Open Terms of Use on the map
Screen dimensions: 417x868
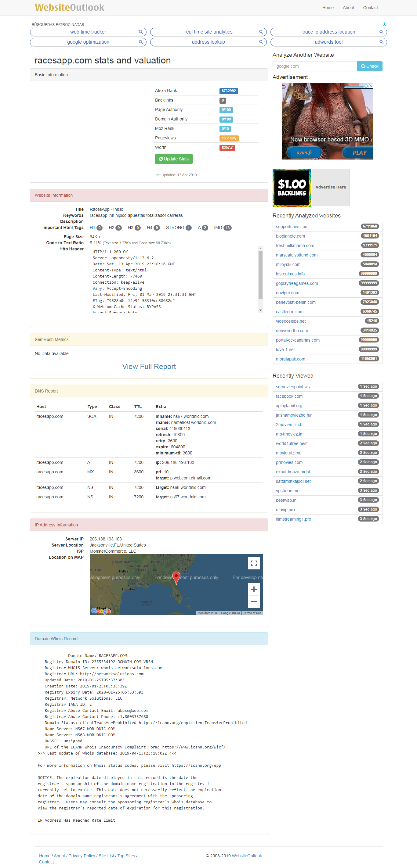coord(252,613)
